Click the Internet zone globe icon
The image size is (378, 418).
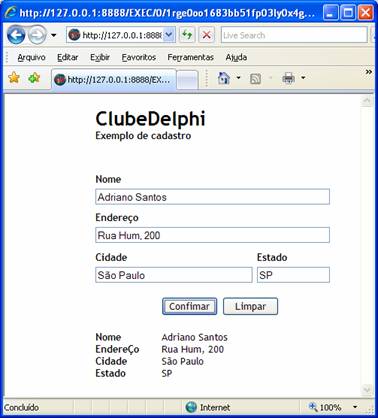191,407
